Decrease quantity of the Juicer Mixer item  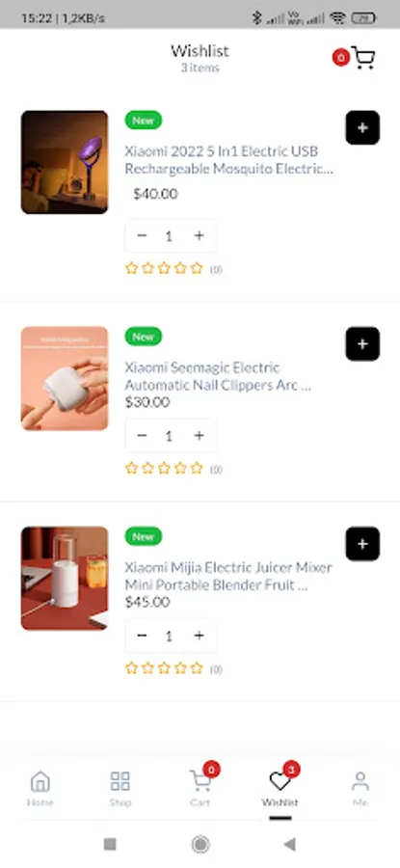[142, 636]
